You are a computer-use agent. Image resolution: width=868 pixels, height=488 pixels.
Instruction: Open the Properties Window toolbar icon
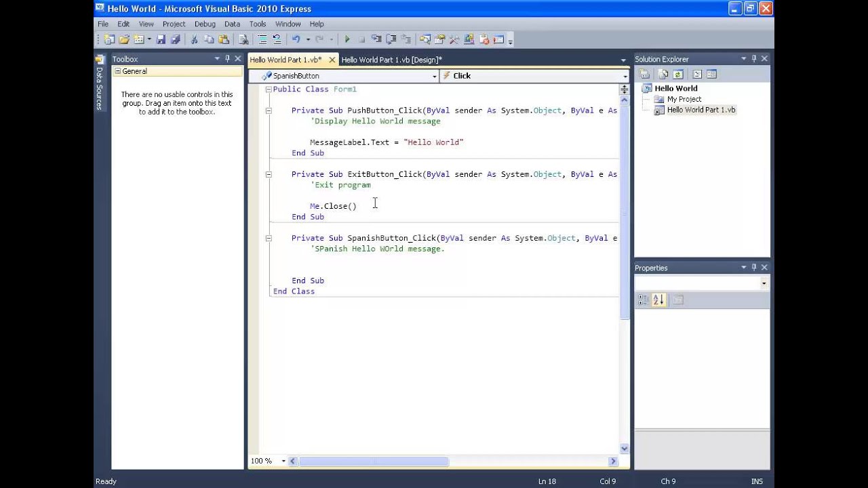(439, 39)
